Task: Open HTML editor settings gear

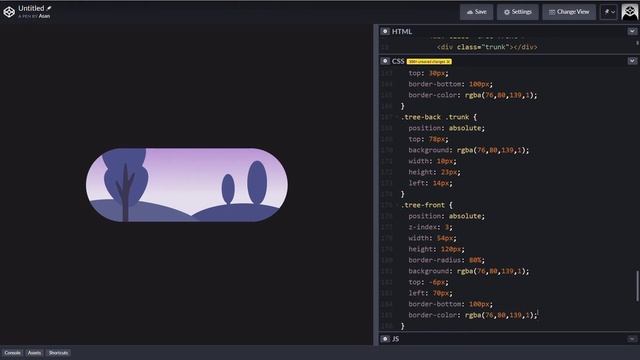Action: (x=385, y=31)
